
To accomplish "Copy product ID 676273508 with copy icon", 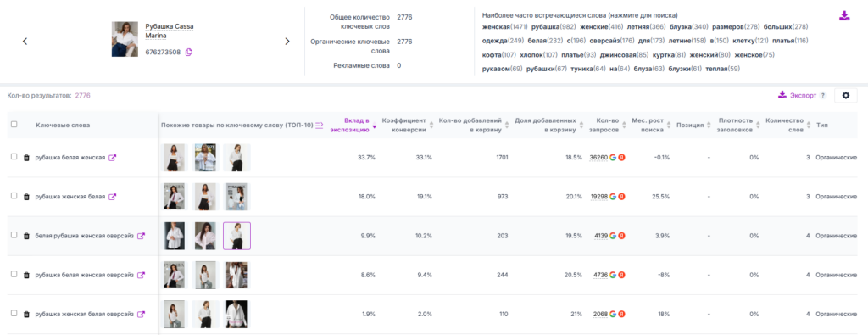I will coord(189,52).
